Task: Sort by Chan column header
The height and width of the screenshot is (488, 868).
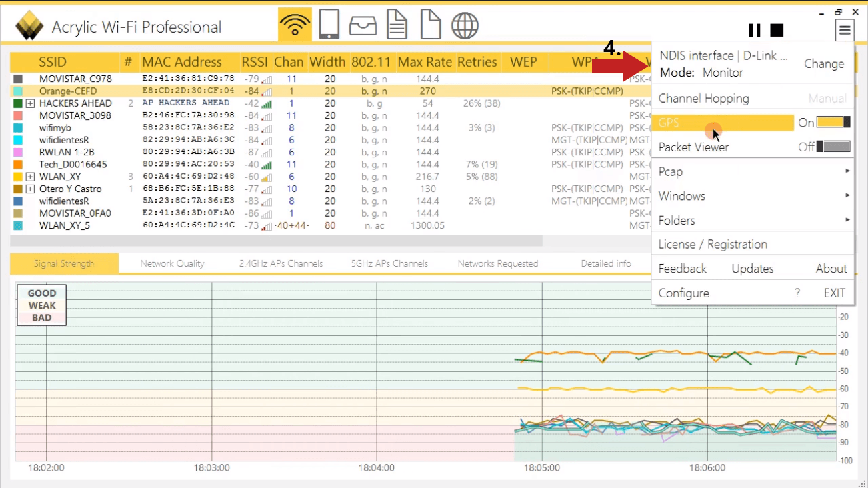Action: (x=289, y=62)
